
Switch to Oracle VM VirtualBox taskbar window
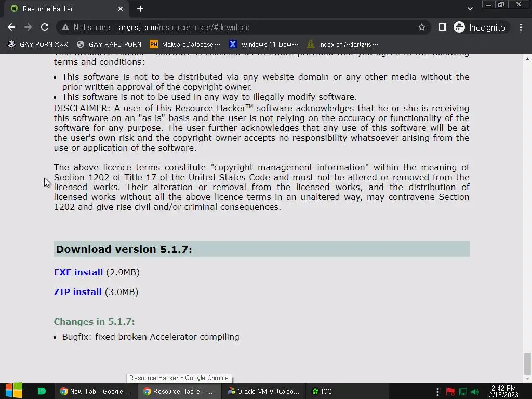(x=263, y=391)
